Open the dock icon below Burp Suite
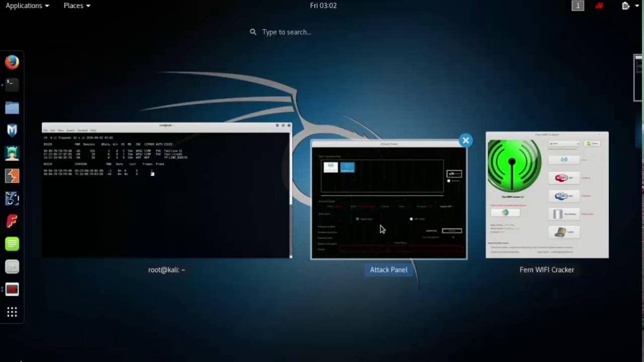644x362 pixels. 12,199
